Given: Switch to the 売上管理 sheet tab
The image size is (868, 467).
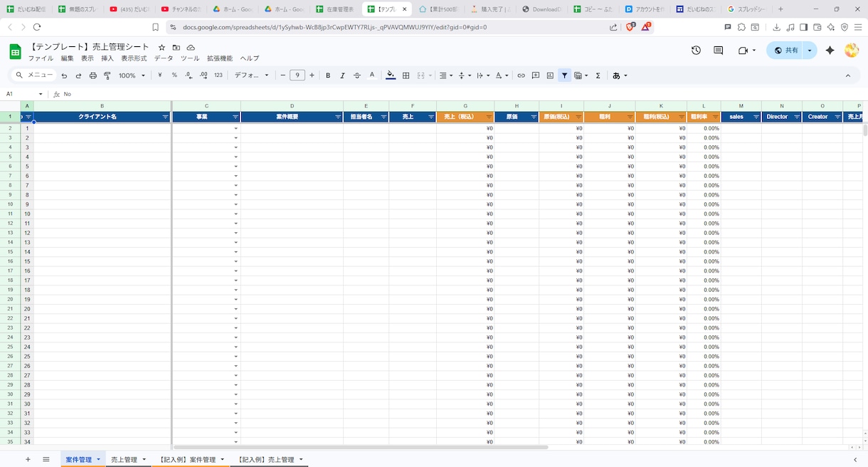Looking at the screenshot, I should 124,460.
